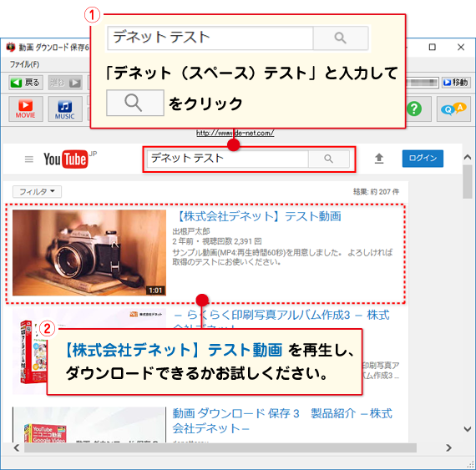The width and height of the screenshot is (476, 470).
Task: Click the vertical scrollbar thumb
Action: pyautogui.click(x=468, y=181)
